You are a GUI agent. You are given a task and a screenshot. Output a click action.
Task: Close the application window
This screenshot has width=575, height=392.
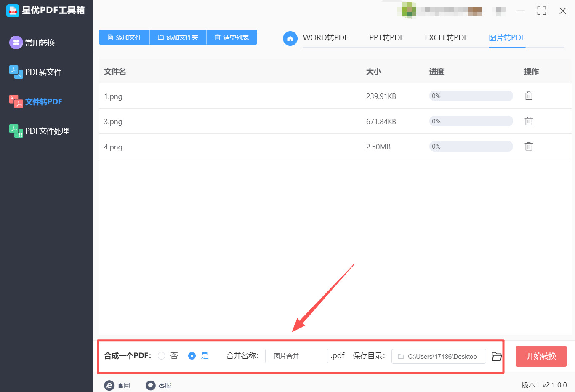coord(563,11)
